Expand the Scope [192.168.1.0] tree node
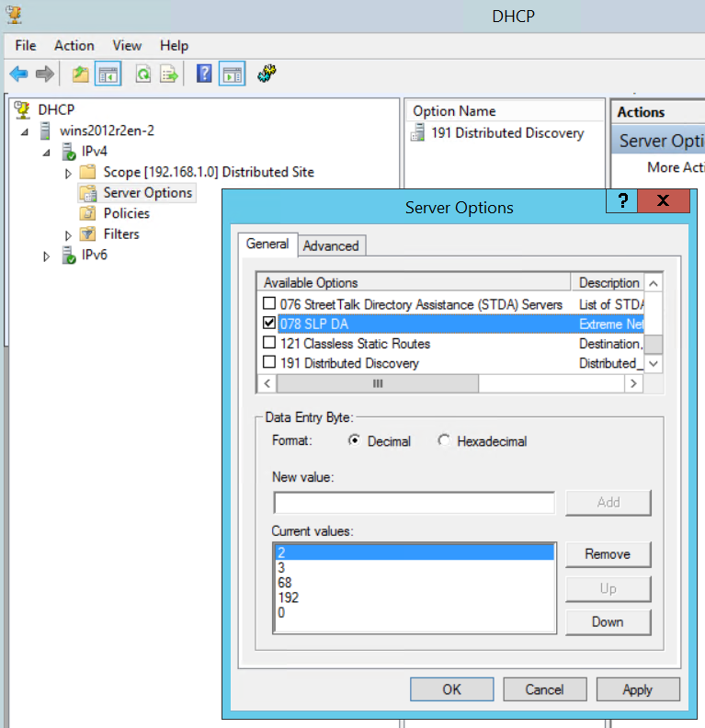This screenshot has height=728, width=705. click(x=68, y=173)
